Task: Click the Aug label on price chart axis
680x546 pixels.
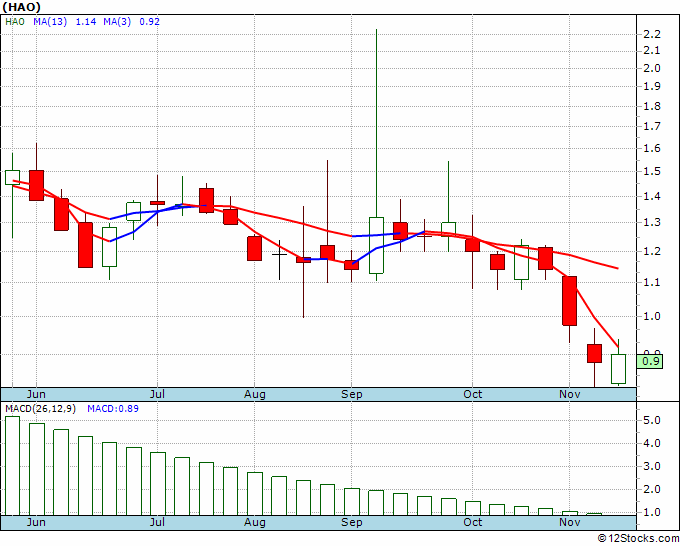Action: coord(255,394)
